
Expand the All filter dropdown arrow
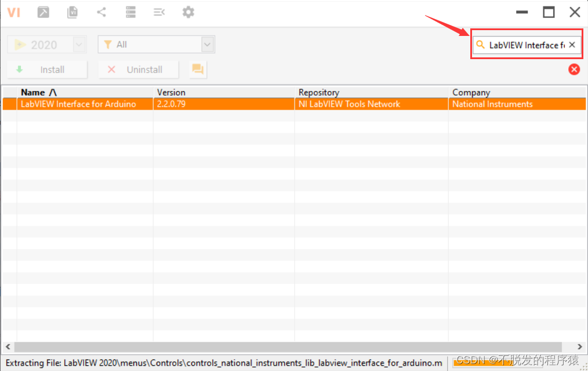coord(208,45)
